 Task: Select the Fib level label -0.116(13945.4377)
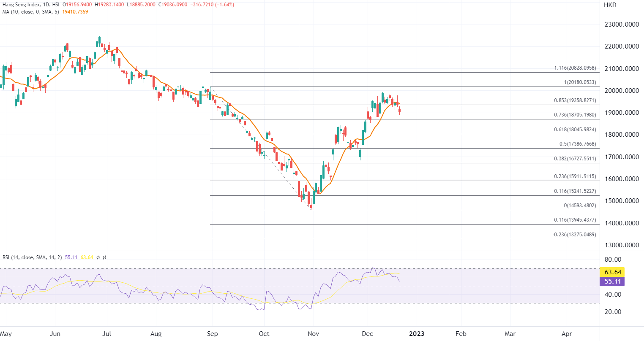pyautogui.click(x=574, y=220)
